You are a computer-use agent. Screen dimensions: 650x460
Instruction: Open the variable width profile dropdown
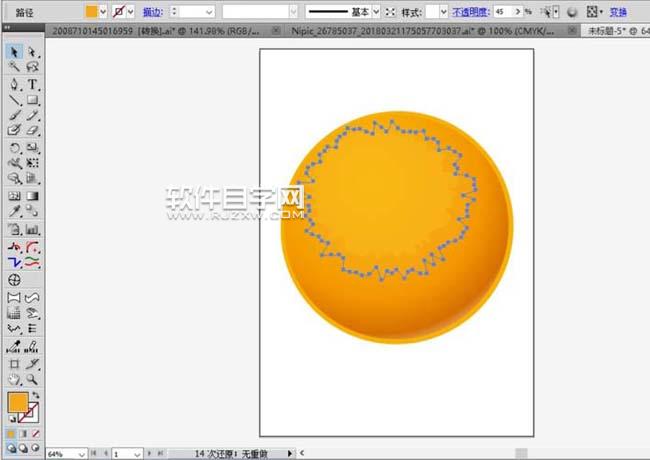tap(293, 12)
